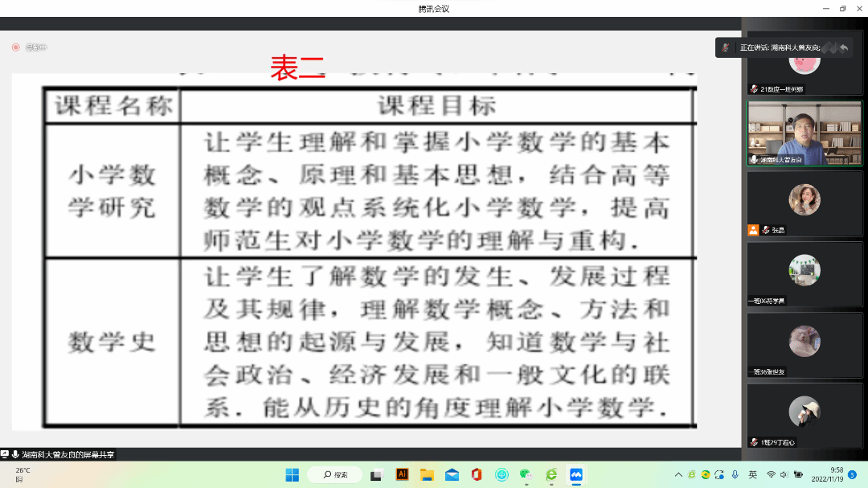Expand hidden system tray icons chevron
Viewport: 868px width, 488px height.
tap(678, 474)
